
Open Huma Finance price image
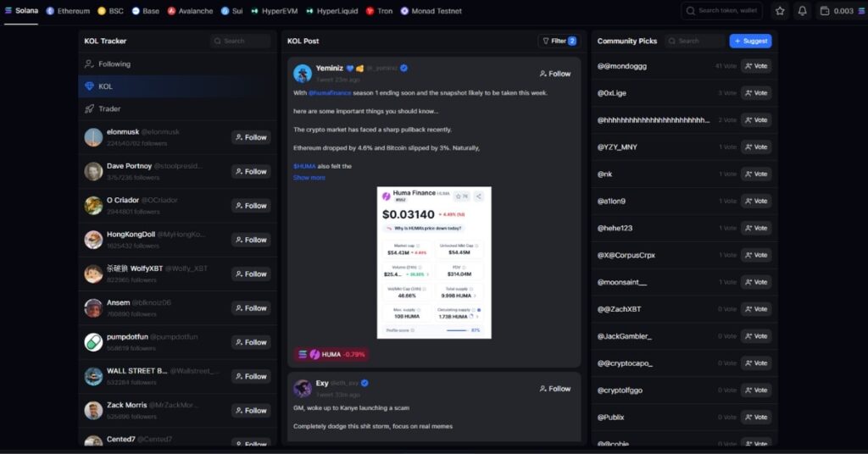434,263
